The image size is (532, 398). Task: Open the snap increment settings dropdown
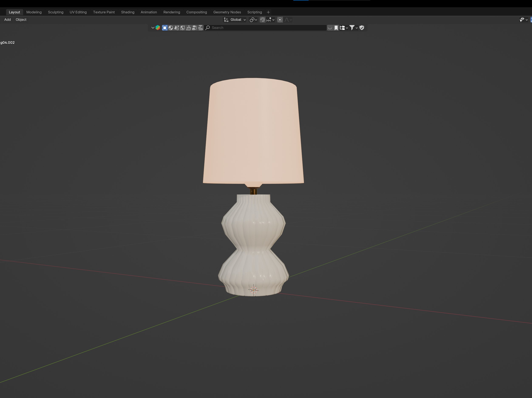(270, 20)
